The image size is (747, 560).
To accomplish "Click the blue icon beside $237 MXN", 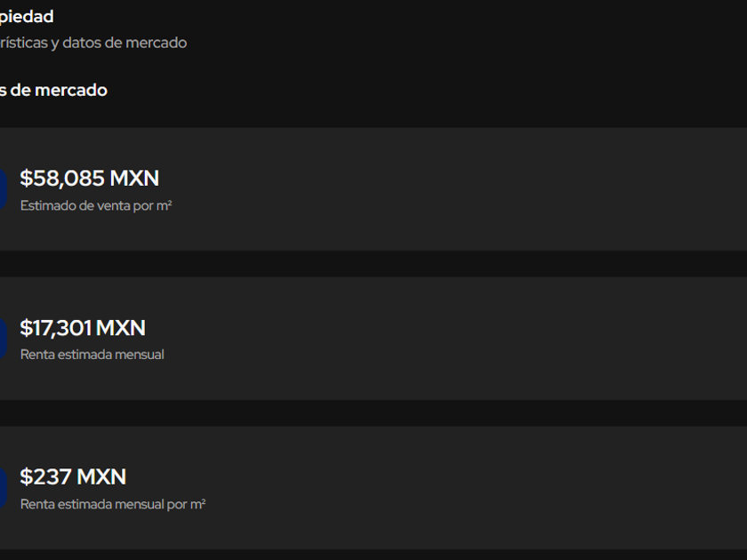I will 3,488.
